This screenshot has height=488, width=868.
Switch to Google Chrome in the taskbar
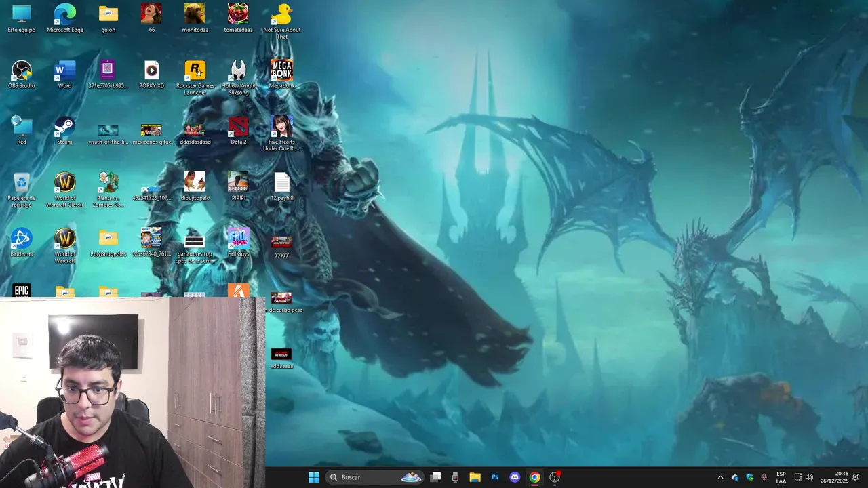[x=534, y=477]
